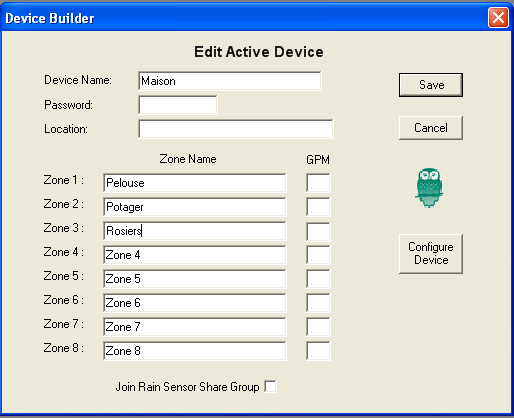Select the GPM box for Zone 5

click(318, 279)
